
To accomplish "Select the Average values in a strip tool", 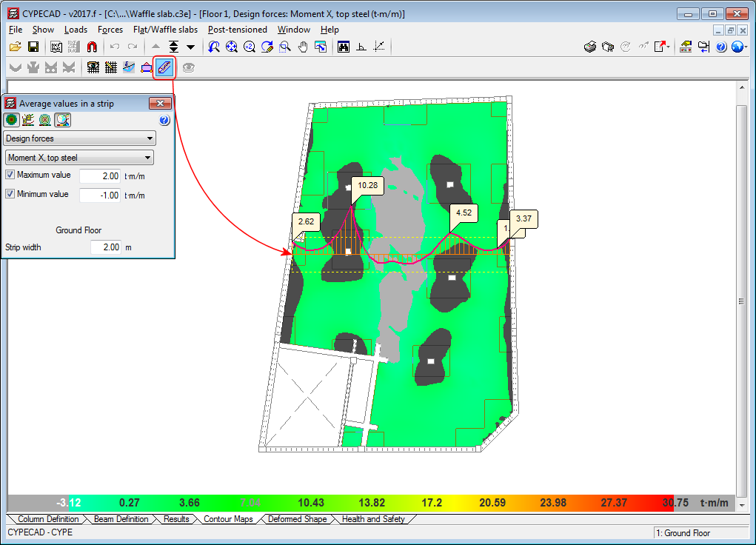I will 164,67.
